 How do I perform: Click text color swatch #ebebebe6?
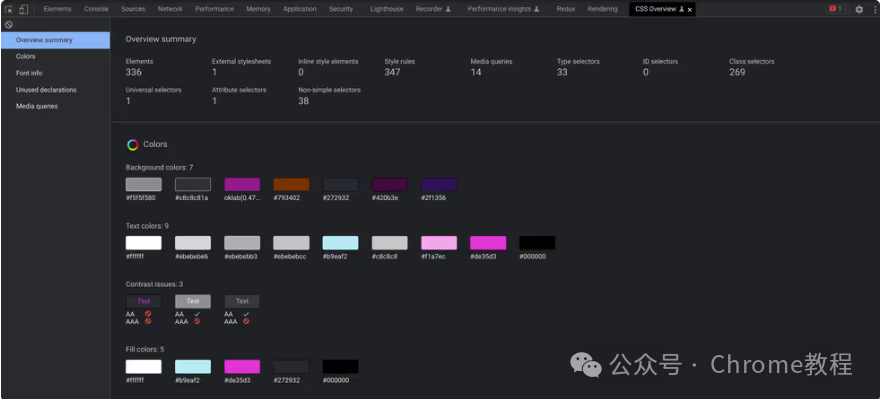pos(193,243)
